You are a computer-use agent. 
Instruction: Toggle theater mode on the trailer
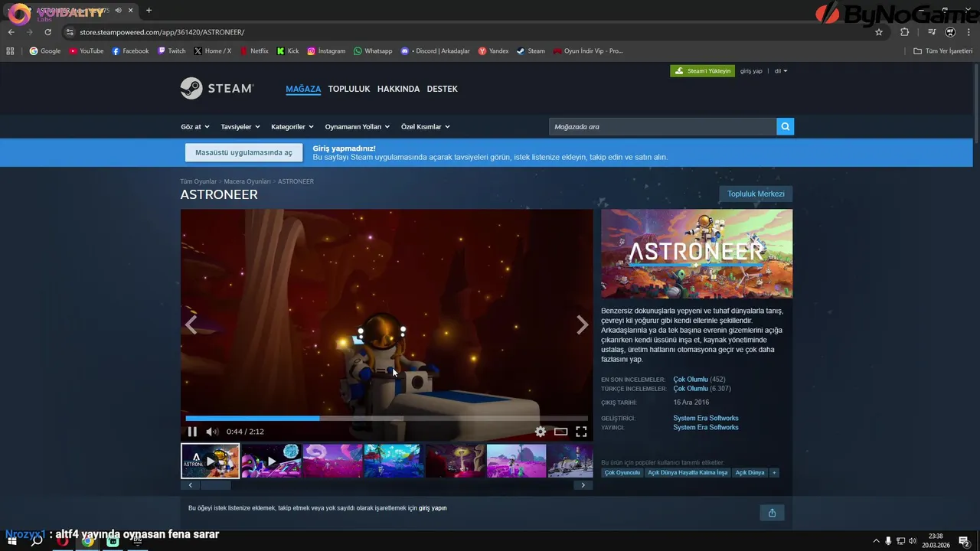click(x=561, y=432)
